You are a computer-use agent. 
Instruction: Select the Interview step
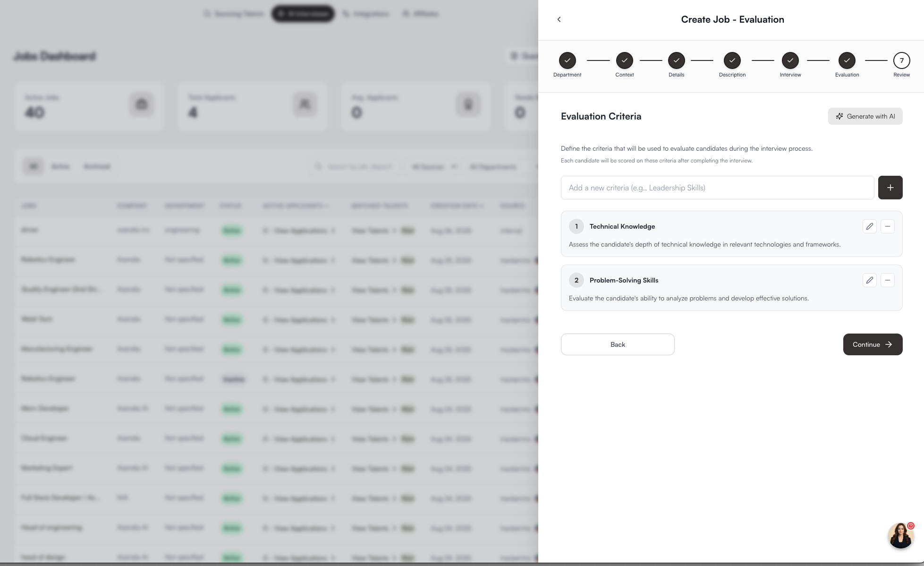pos(790,60)
